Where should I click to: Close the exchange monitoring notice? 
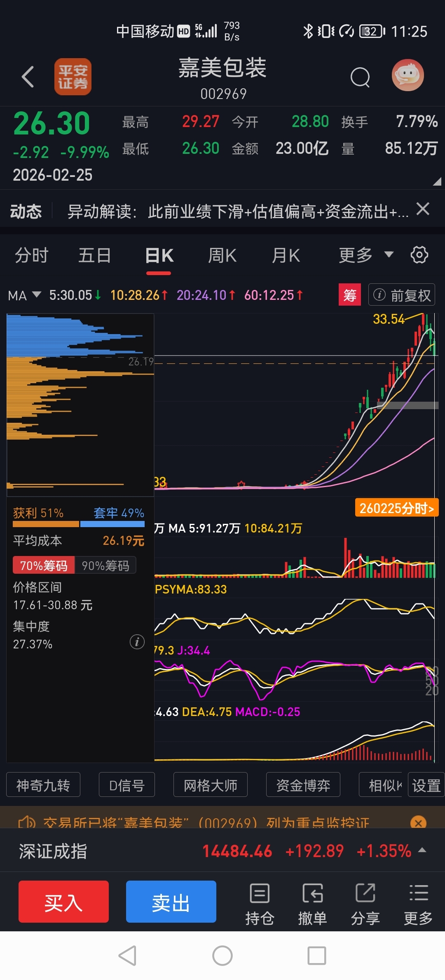click(x=418, y=823)
